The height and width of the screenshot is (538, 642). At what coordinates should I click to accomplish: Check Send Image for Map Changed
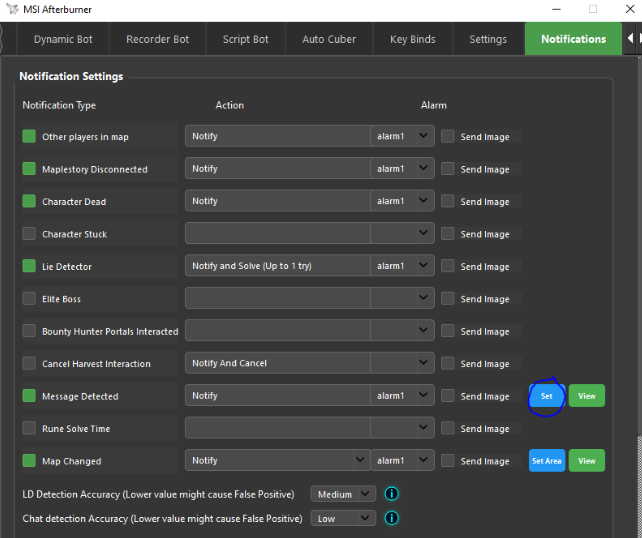(448, 461)
